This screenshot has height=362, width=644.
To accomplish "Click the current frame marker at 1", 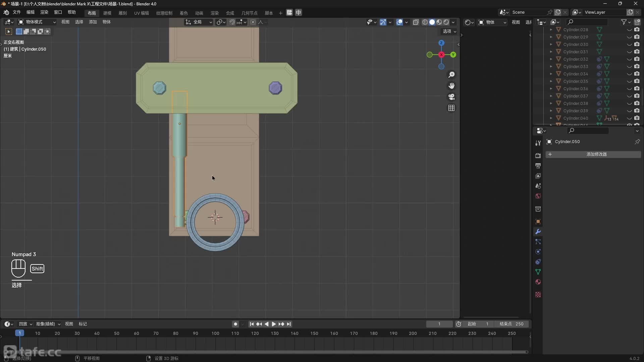I will pos(19,333).
